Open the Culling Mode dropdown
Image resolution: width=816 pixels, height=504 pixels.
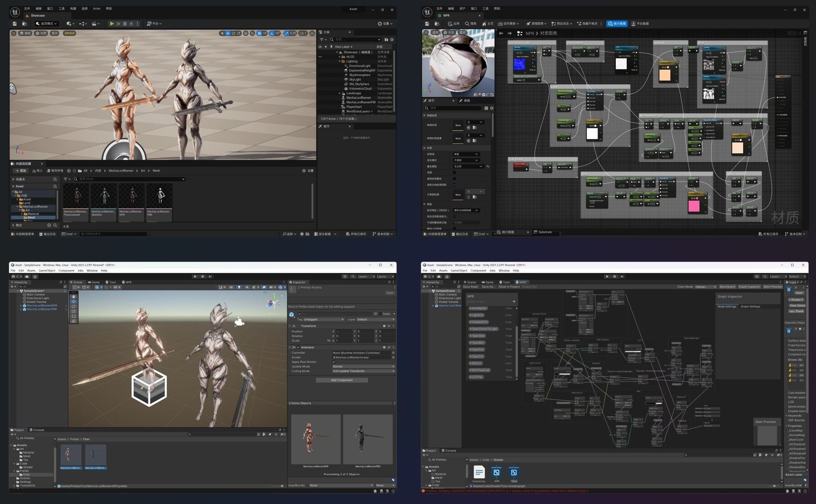coord(363,371)
